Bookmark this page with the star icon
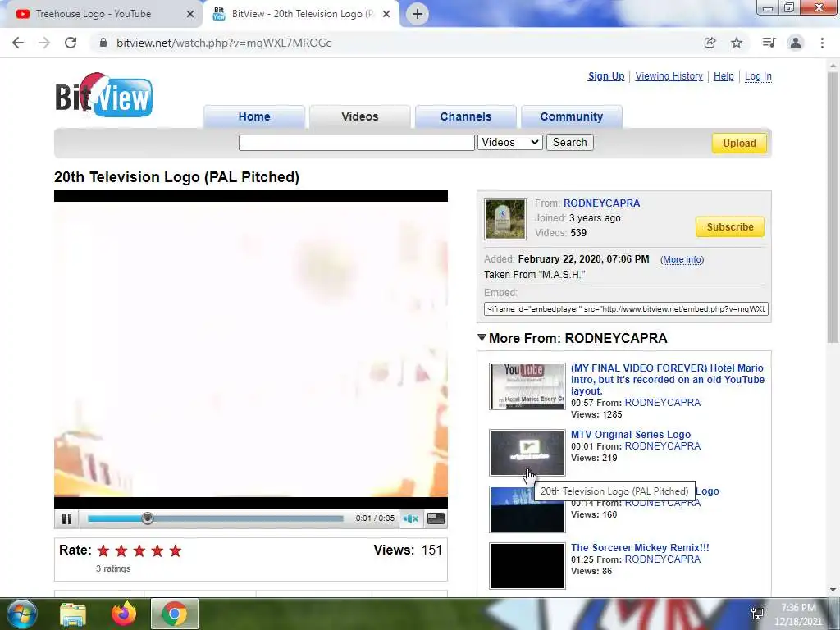Viewport: 840px width, 630px height. (x=737, y=43)
